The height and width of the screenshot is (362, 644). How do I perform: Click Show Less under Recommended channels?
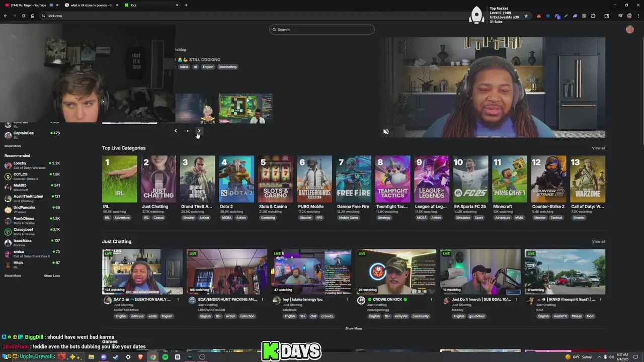(x=52, y=276)
